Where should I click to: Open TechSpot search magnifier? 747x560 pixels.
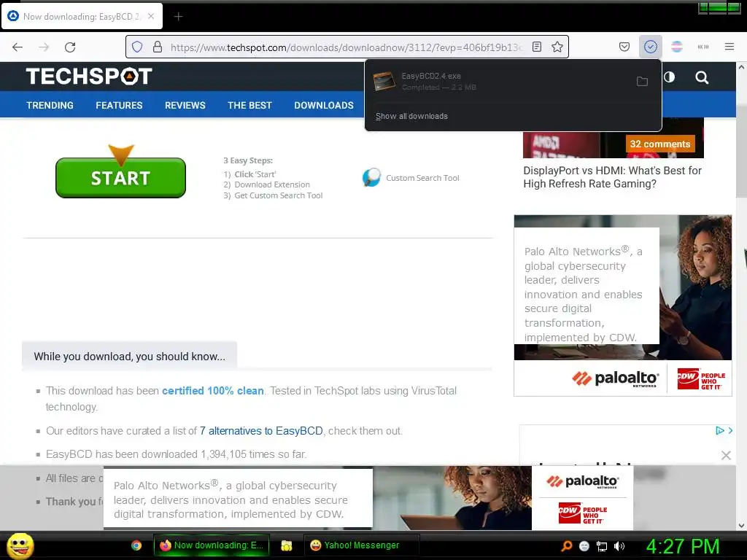702,77
